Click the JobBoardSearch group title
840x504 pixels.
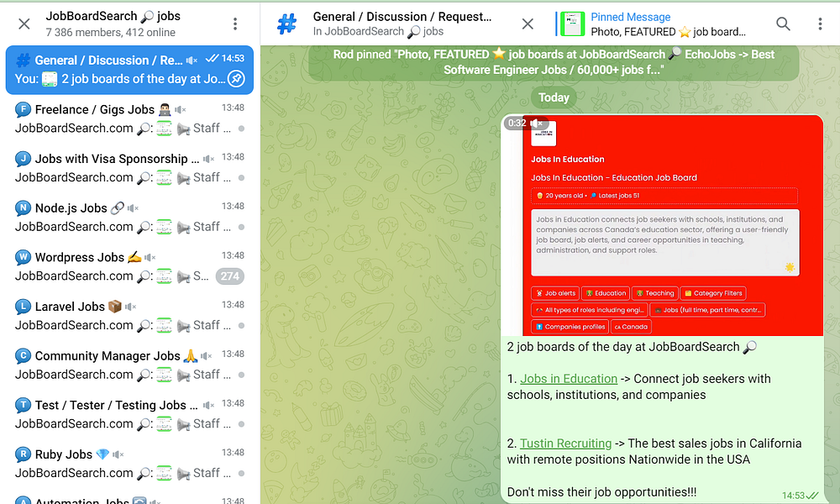coord(113,16)
